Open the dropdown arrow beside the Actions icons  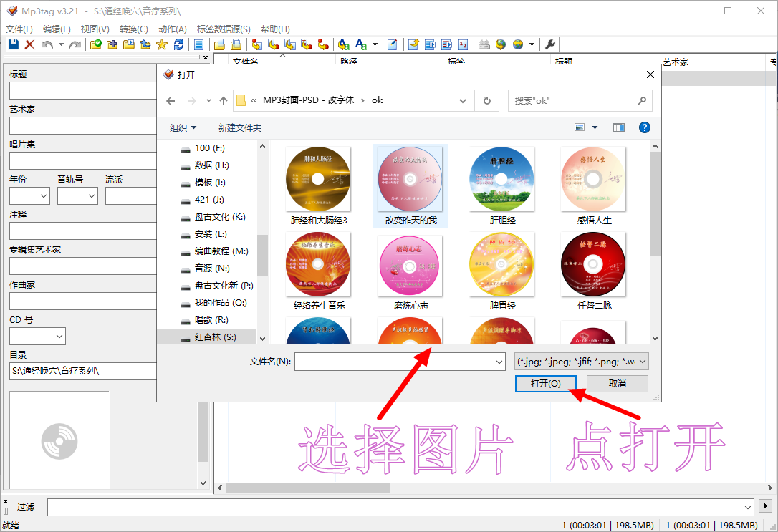pos(375,44)
